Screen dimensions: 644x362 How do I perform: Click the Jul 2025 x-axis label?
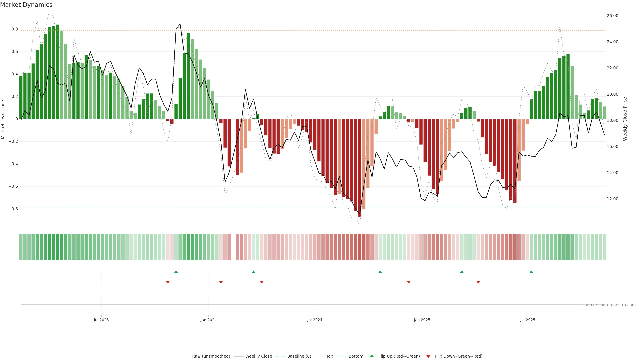coord(527,320)
